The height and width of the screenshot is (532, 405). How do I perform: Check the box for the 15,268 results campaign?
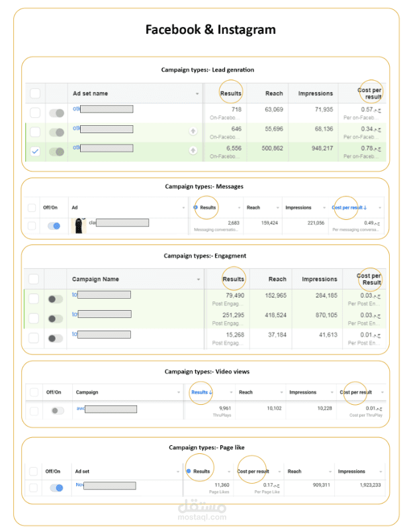click(34, 338)
